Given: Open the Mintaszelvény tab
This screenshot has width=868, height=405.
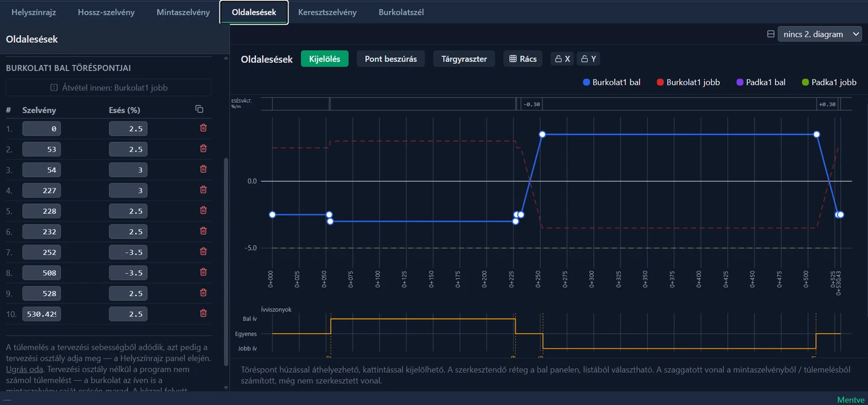Looking at the screenshot, I should [183, 12].
